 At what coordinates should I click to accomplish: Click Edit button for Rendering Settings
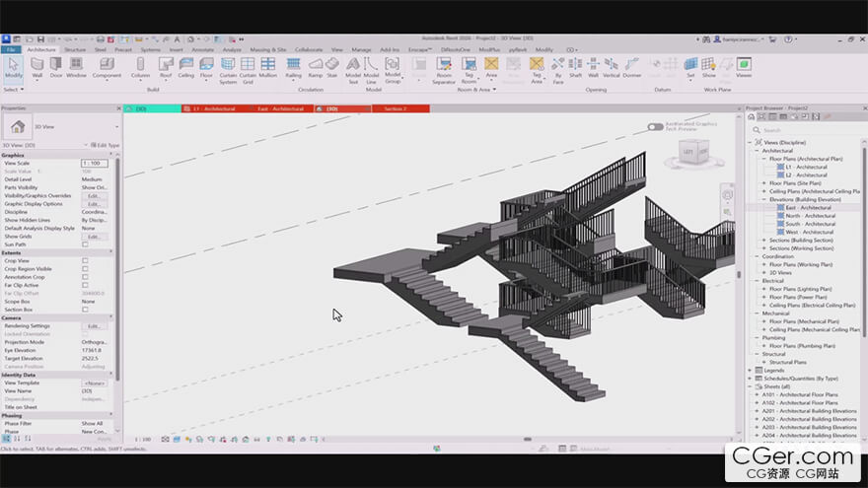(94, 326)
